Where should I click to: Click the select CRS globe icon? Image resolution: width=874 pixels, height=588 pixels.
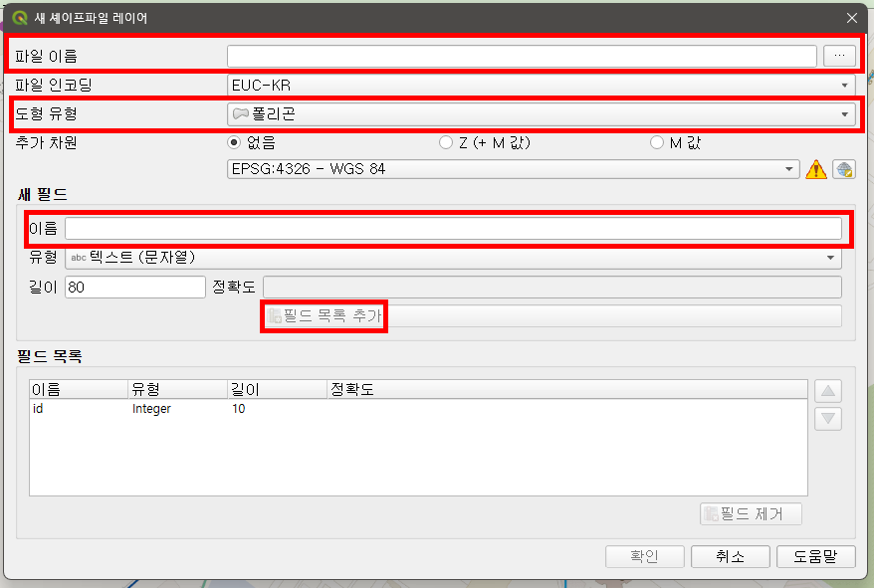[x=844, y=169]
